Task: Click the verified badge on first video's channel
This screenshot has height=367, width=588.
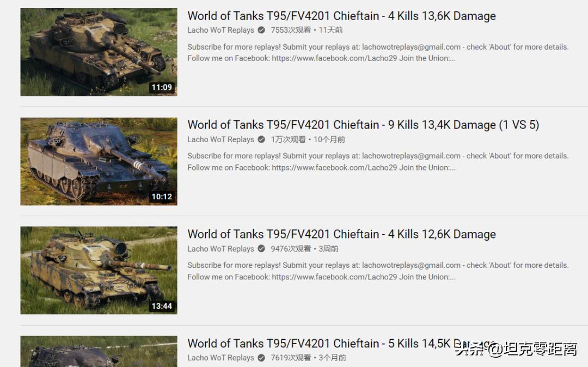Action: pyautogui.click(x=261, y=30)
